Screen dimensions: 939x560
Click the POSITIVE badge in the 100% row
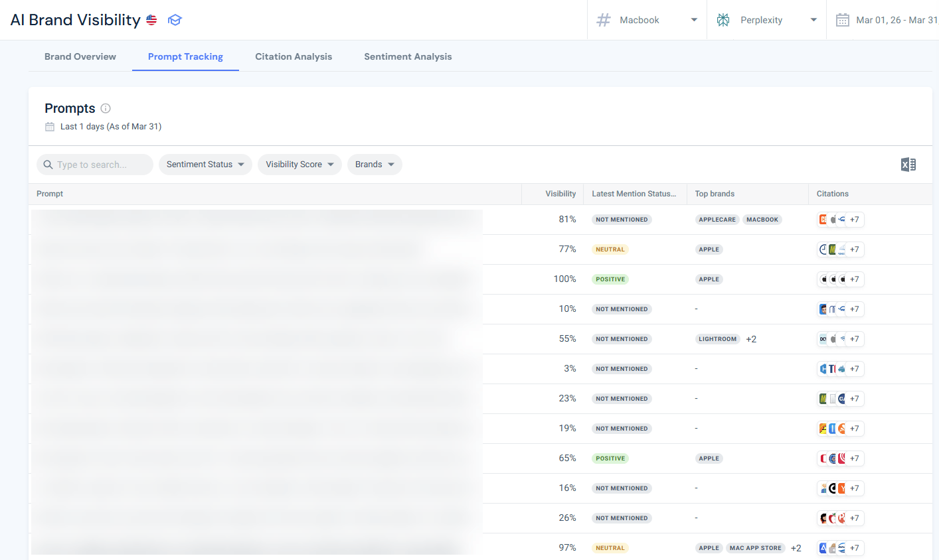610,279
